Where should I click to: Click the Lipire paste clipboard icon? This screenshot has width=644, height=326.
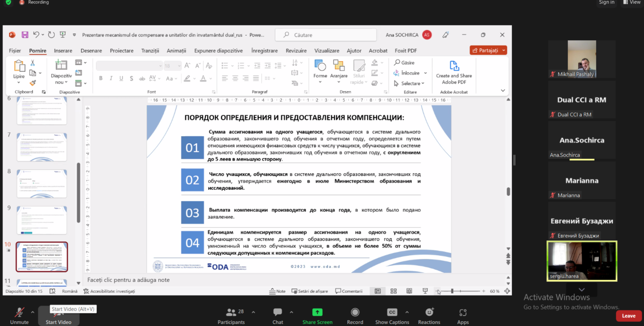[19, 66]
